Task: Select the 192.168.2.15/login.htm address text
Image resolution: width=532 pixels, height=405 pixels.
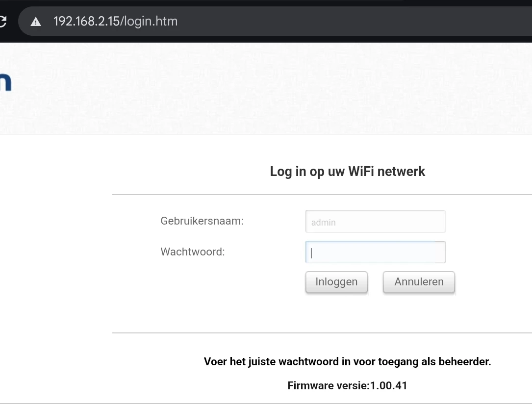Action: point(115,22)
